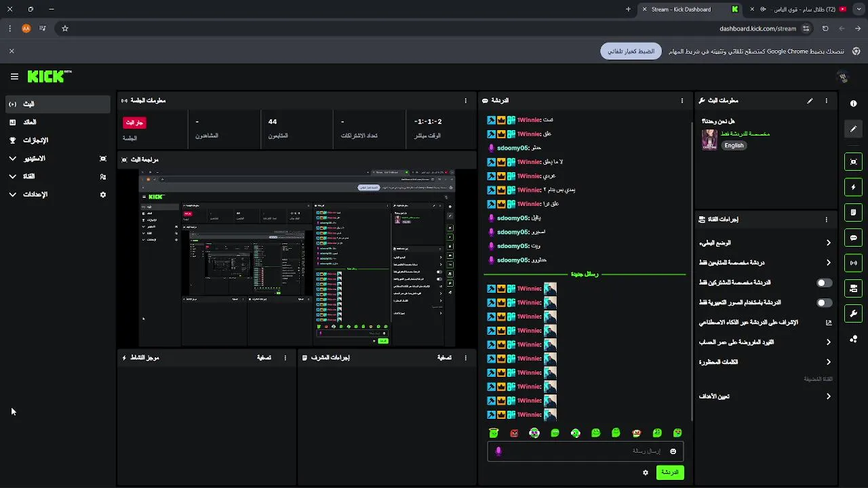Open Chrome's three-dot menu

(x=9, y=28)
